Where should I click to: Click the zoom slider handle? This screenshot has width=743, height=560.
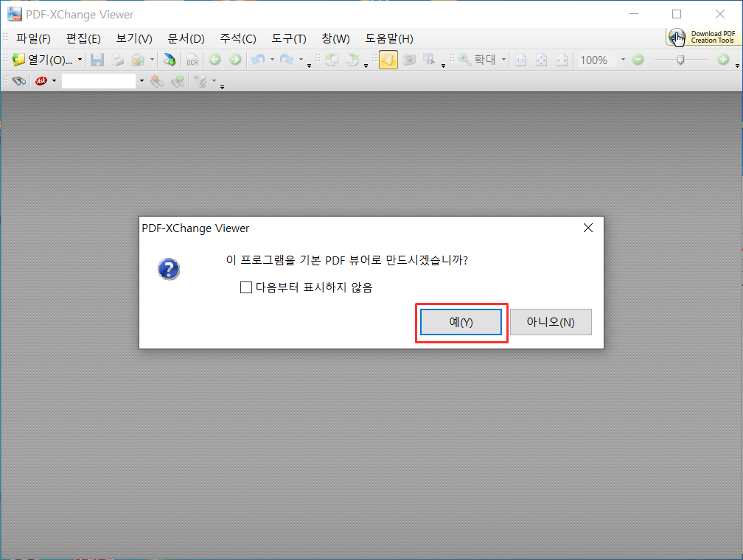(680, 60)
